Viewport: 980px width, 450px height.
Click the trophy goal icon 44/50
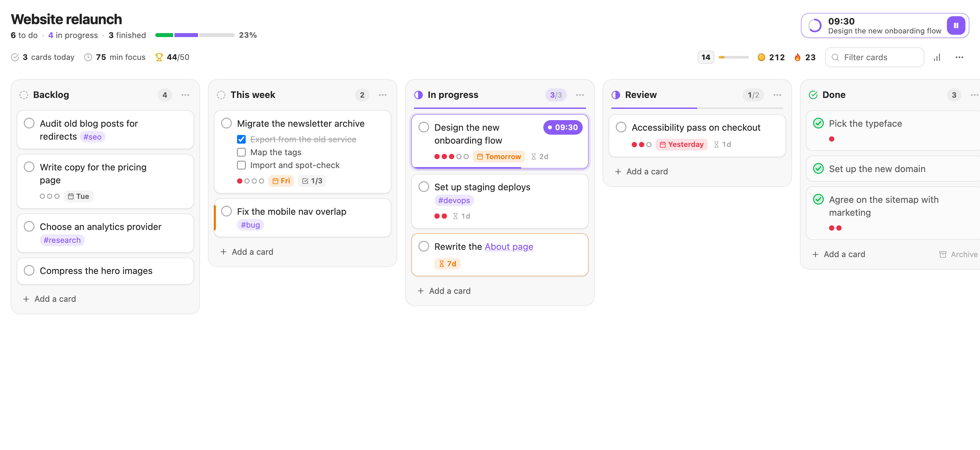point(159,57)
